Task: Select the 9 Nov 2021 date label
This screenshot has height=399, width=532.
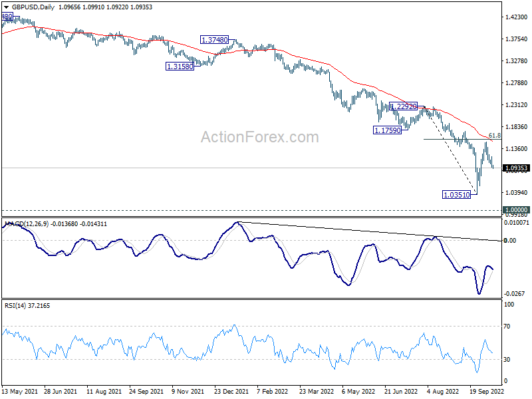Action: (188, 392)
